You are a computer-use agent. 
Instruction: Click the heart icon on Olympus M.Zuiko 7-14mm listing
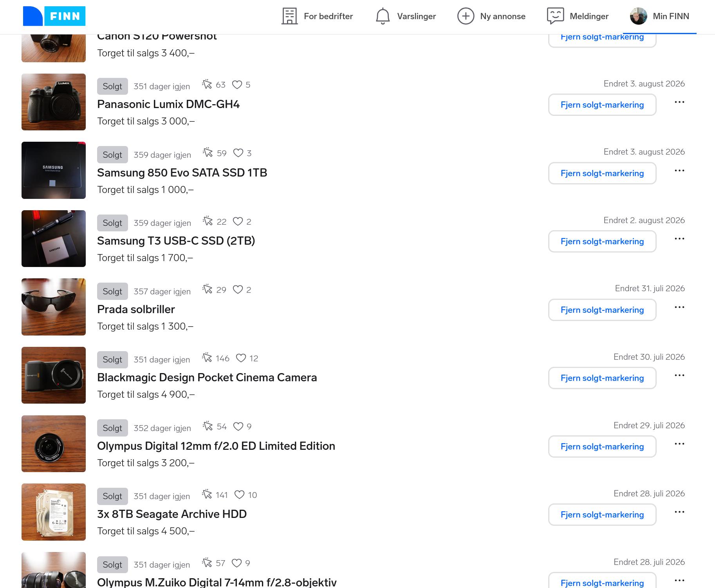click(237, 563)
